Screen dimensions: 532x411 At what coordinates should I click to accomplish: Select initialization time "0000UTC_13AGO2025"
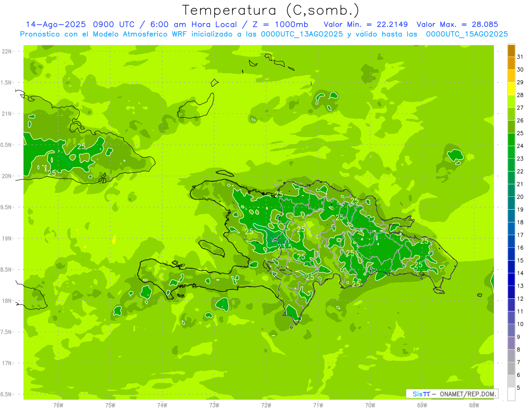tap(302, 34)
